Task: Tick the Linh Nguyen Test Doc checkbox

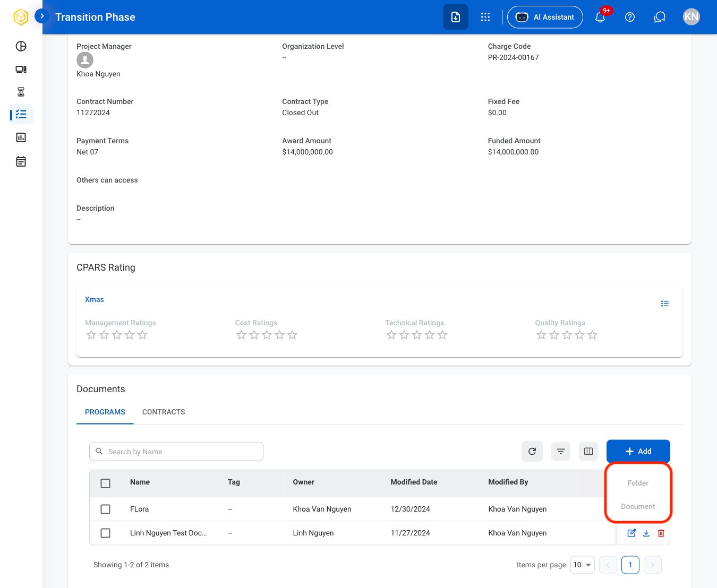Action: click(106, 533)
